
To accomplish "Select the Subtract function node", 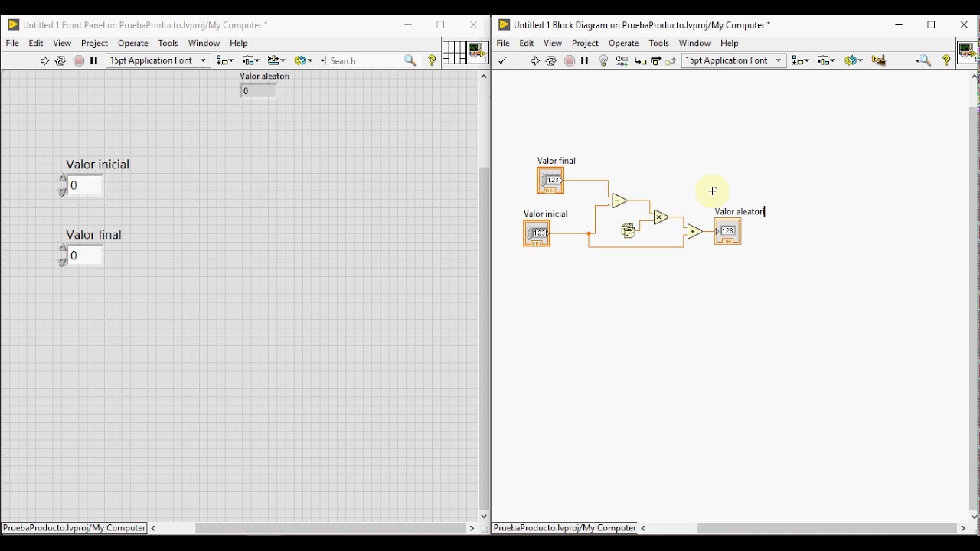I will 619,201.
